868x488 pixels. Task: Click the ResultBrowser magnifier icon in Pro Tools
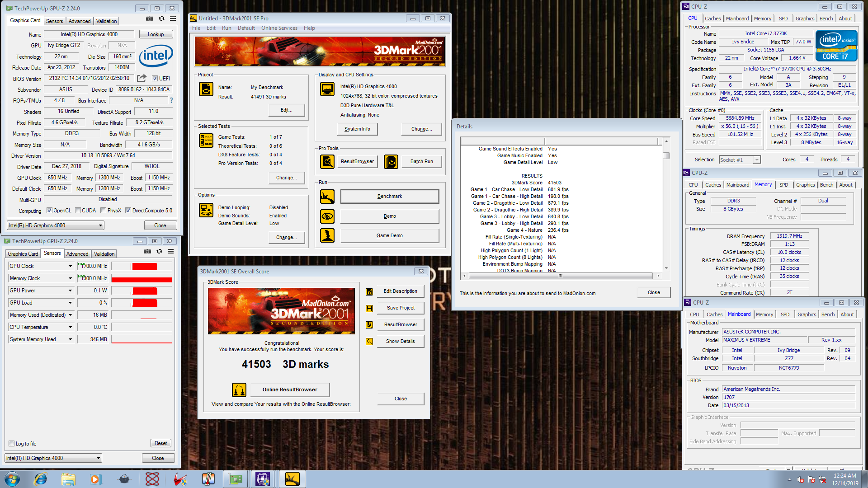coord(327,161)
